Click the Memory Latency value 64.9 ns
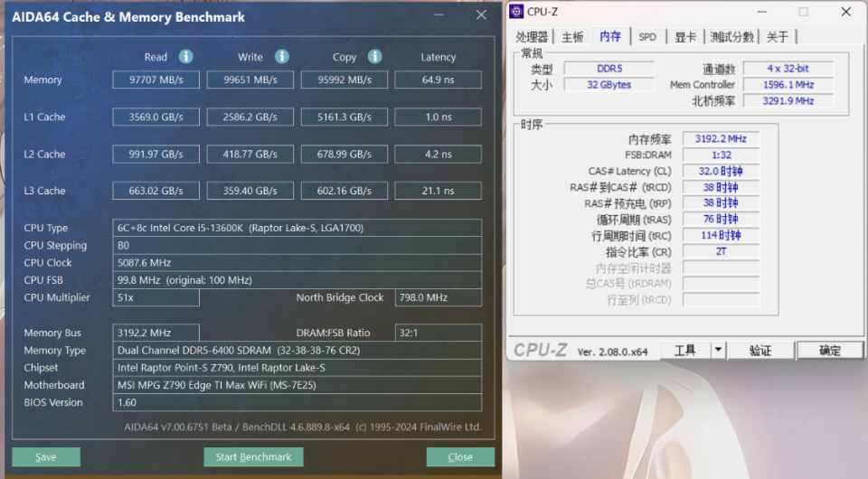Viewport: 868px width, 479px height. pyautogui.click(x=438, y=80)
